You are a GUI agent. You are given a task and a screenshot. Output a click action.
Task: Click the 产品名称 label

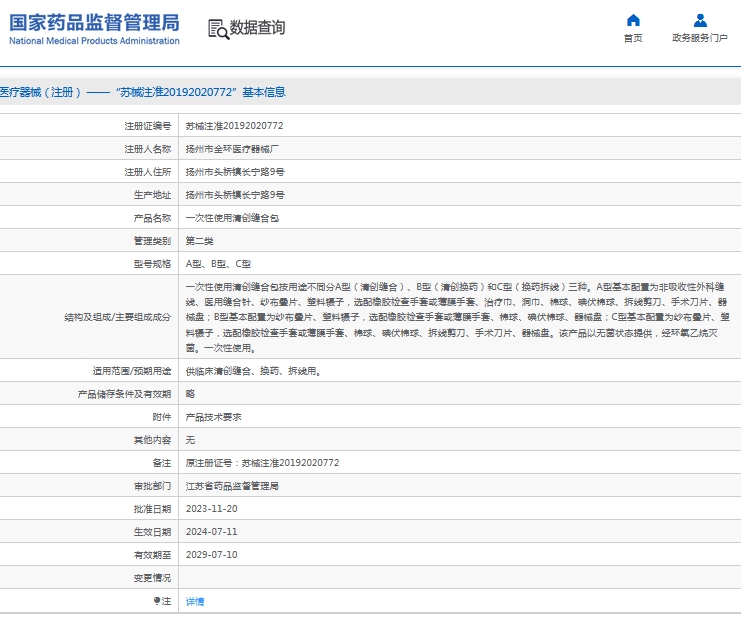click(152, 218)
